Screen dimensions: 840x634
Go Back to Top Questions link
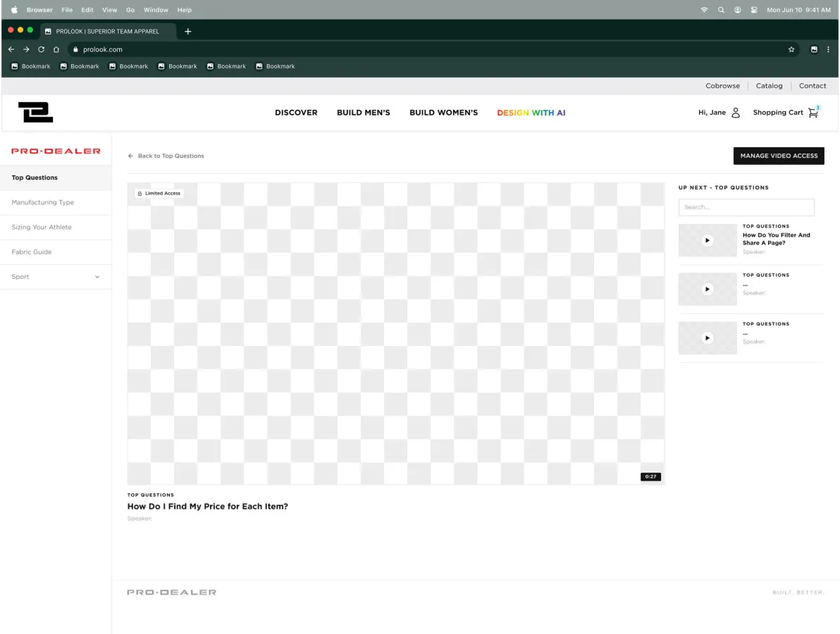click(166, 156)
